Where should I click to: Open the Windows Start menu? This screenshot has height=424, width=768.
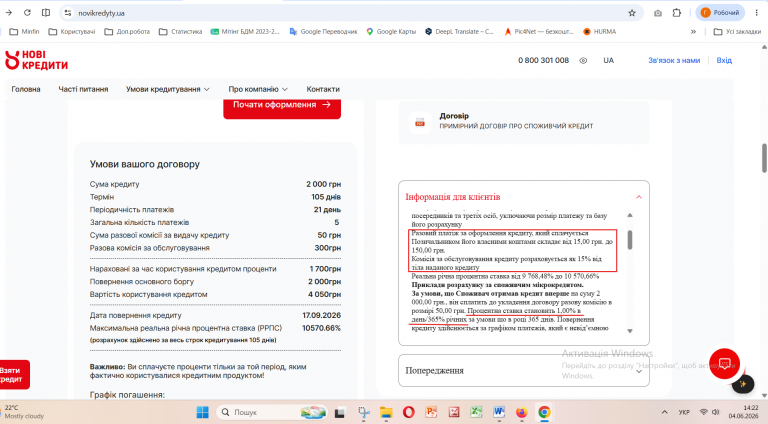click(202, 412)
